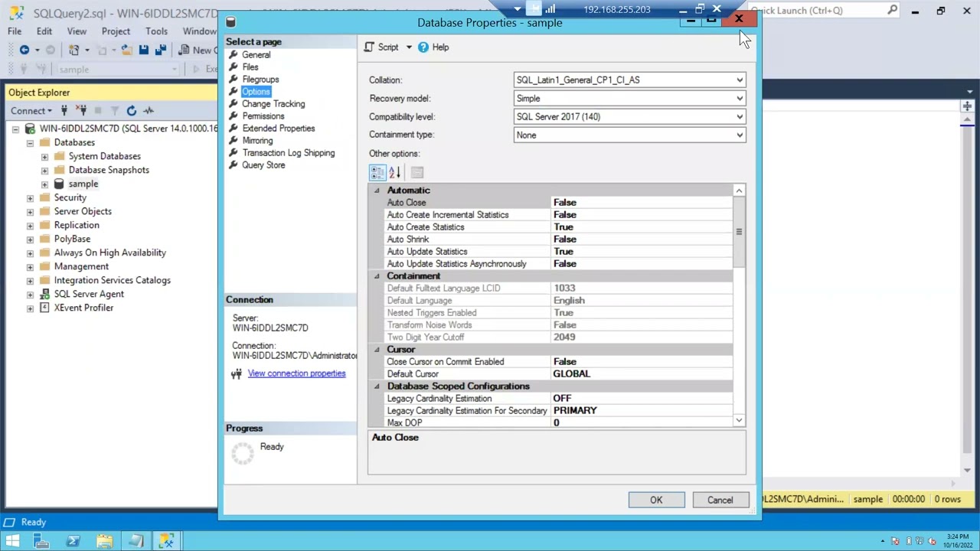The width and height of the screenshot is (980, 551).
Task: Click the Navigate Backward blue arrow icon
Action: coord(24,50)
